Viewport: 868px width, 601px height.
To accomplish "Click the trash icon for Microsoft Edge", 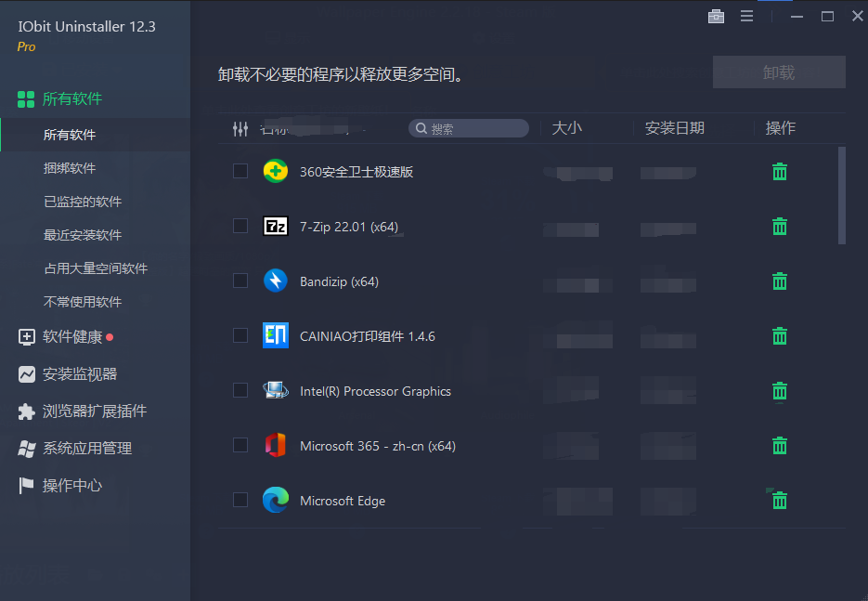I will click(780, 501).
